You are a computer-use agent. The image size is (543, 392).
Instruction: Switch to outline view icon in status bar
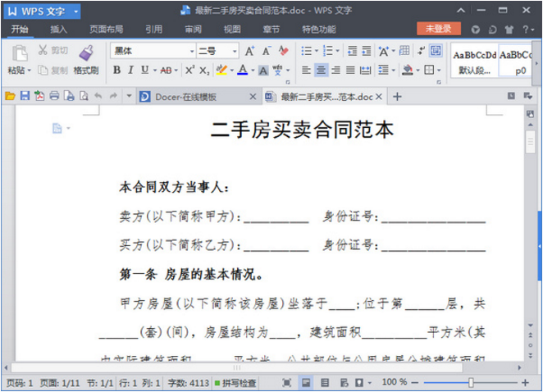[x=325, y=383]
